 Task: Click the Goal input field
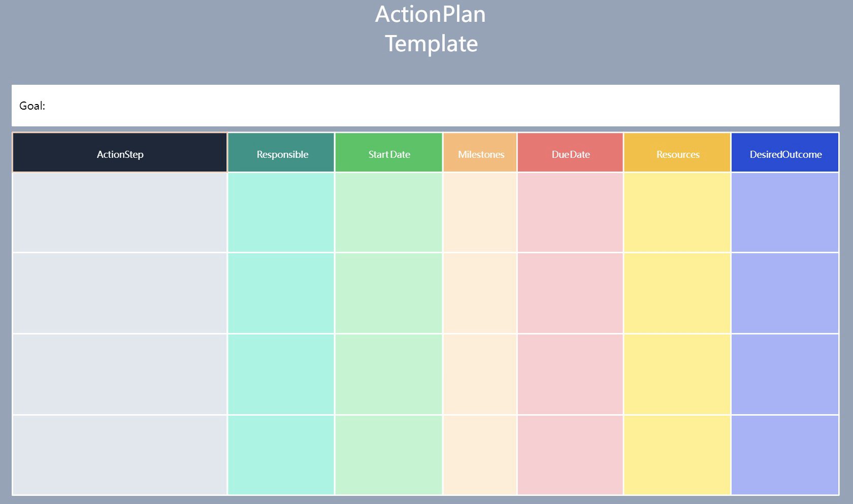coord(425,106)
